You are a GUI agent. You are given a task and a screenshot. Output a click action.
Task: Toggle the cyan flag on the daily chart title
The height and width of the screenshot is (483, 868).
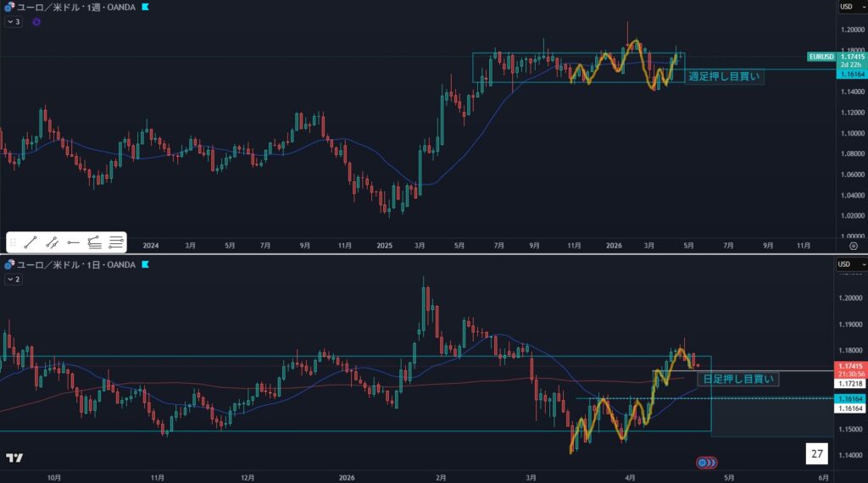146,265
